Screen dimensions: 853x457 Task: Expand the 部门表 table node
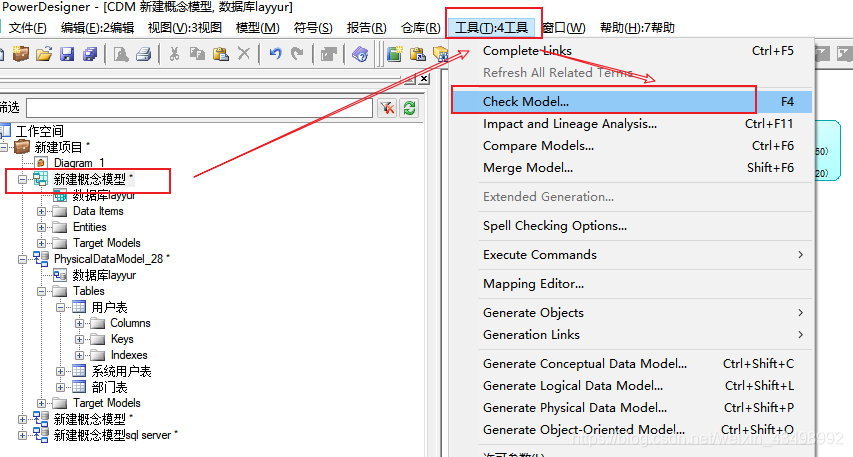point(60,387)
